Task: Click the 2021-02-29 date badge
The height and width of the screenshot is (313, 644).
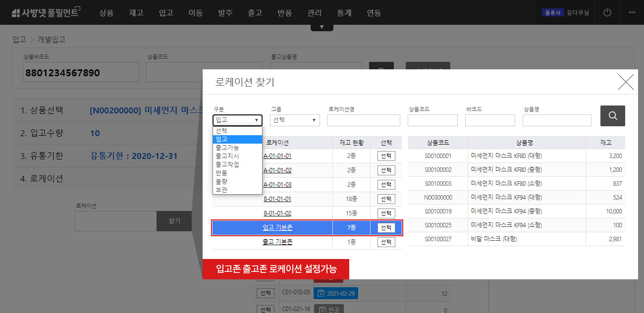Action: click(336, 293)
